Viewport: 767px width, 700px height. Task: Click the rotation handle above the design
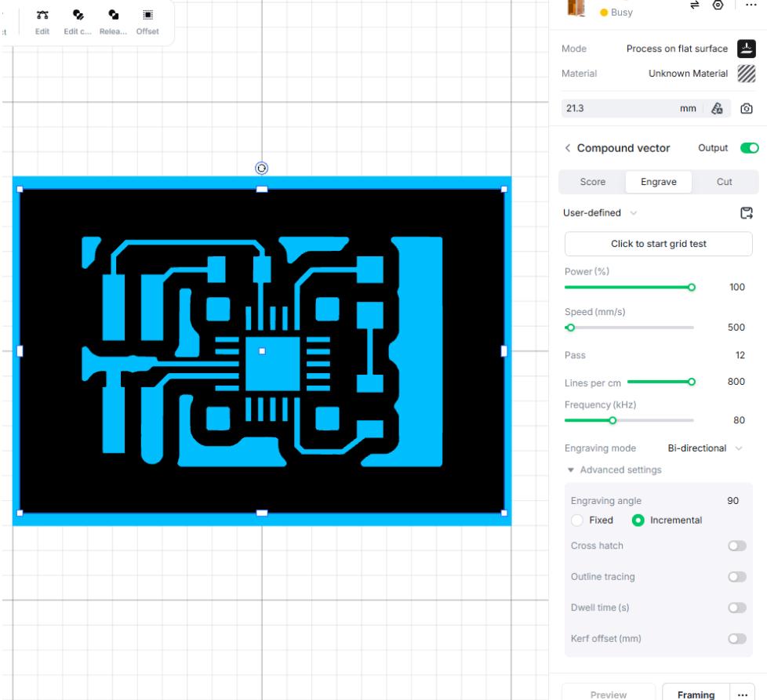tap(262, 168)
